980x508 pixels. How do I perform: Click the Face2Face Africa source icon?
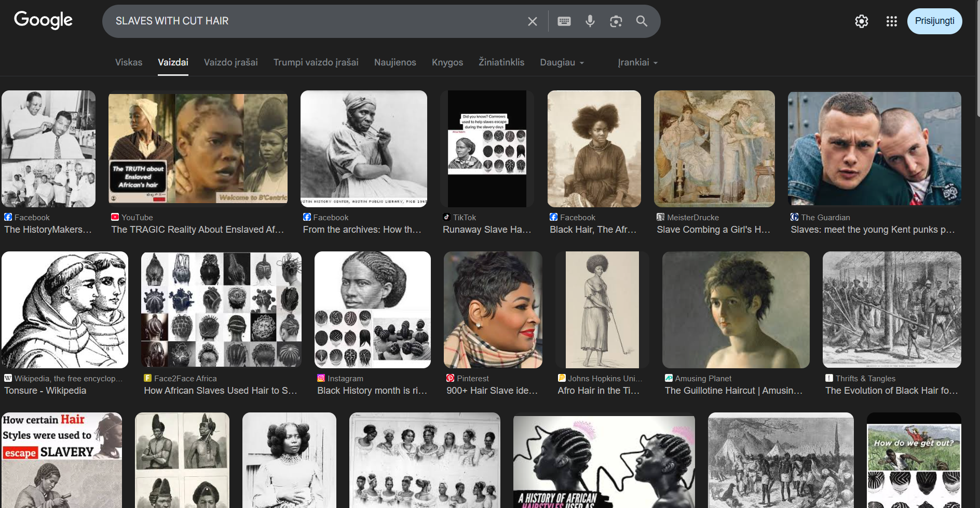click(x=147, y=378)
